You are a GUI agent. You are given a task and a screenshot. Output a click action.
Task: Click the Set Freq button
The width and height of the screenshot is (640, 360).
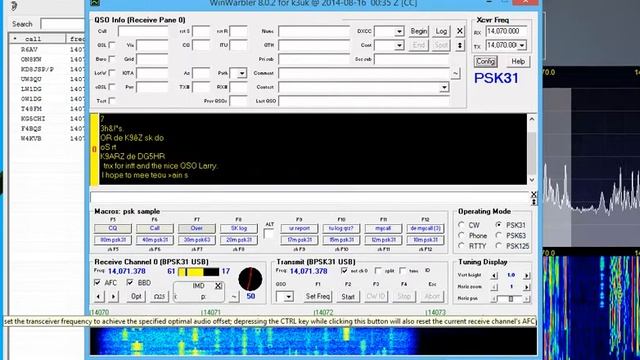pos(318,296)
